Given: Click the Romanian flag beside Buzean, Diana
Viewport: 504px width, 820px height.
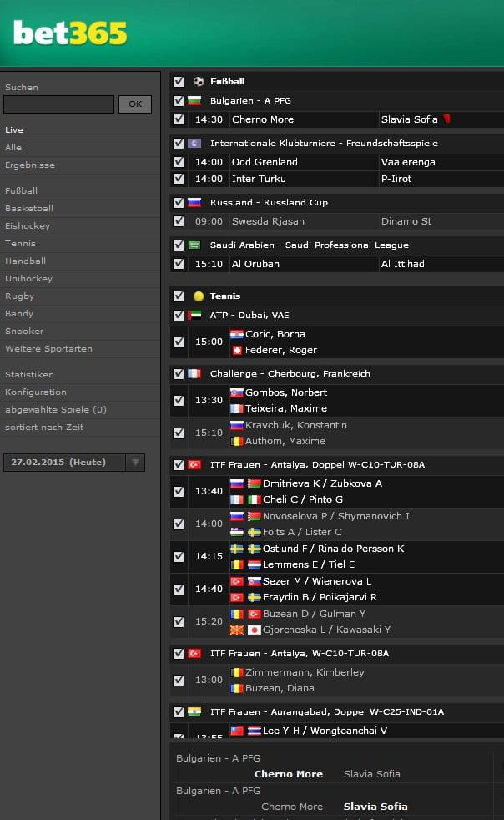Looking at the screenshot, I should pyautogui.click(x=237, y=688).
